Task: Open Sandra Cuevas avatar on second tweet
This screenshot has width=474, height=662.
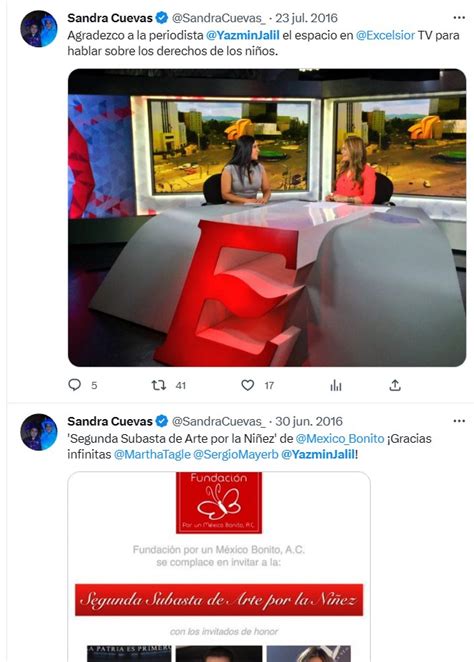Action: [39, 432]
